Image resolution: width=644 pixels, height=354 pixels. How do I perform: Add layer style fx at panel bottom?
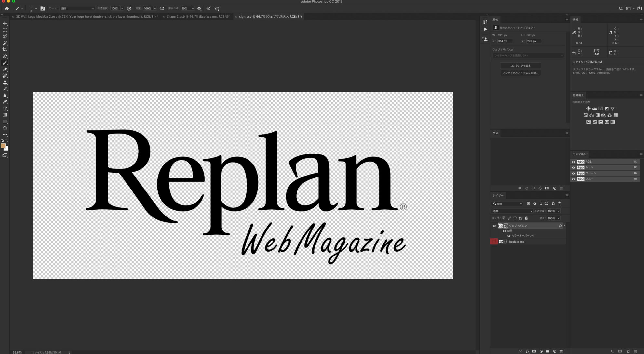click(x=527, y=351)
